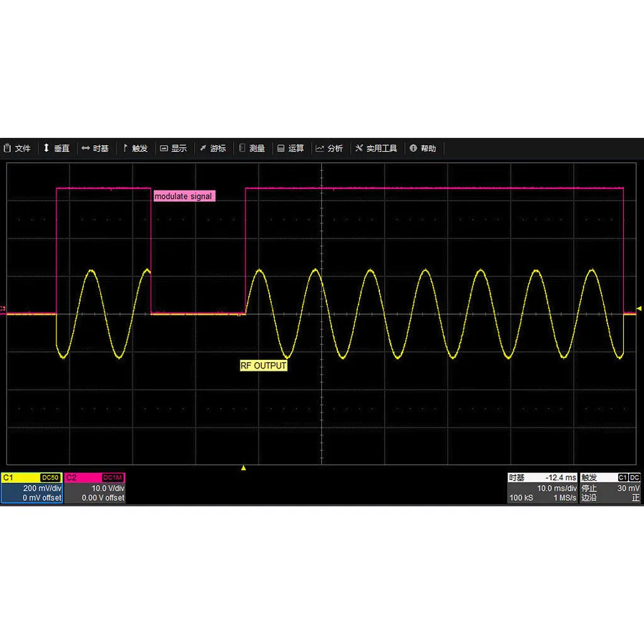This screenshot has width=644, height=644.
Task: Select the 游标 cursors icon
Action: (x=213, y=148)
